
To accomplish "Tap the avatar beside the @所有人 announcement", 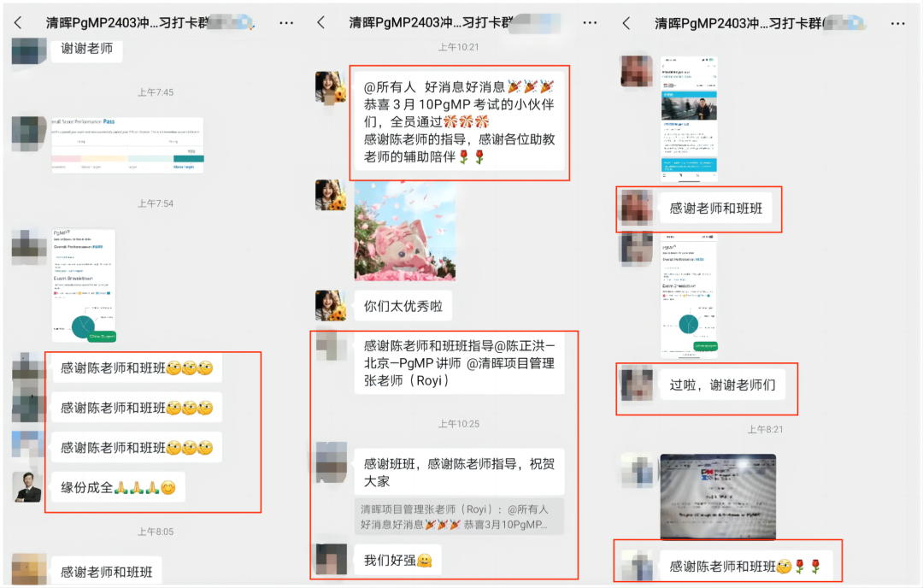I will (x=331, y=87).
